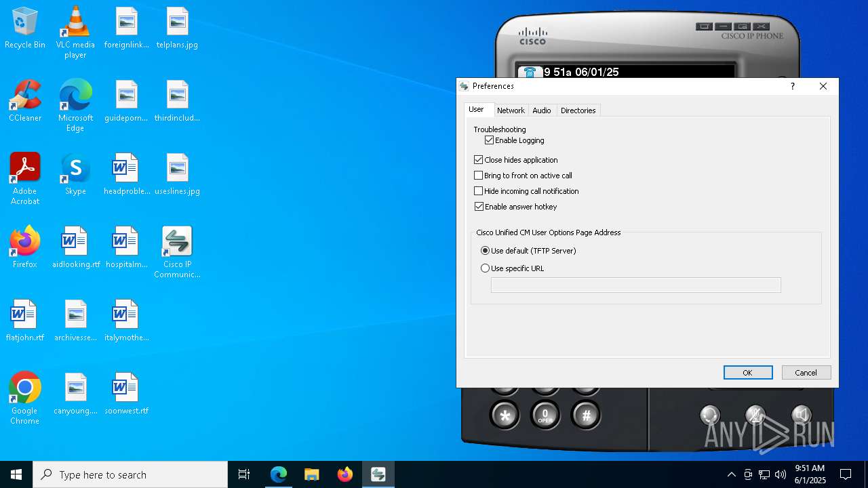This screenshot has width=868, height=488.
Task: Launch VLC media player shortcut
Action: (75, 33)
